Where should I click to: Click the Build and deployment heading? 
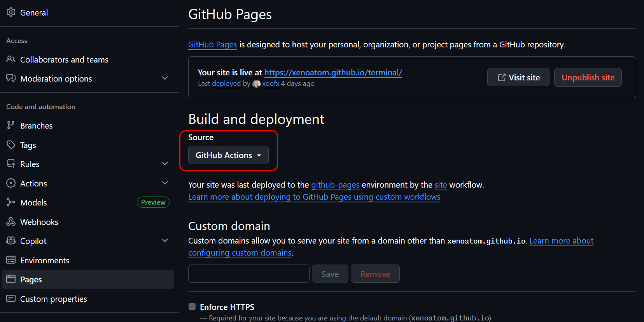pos(256,119)
